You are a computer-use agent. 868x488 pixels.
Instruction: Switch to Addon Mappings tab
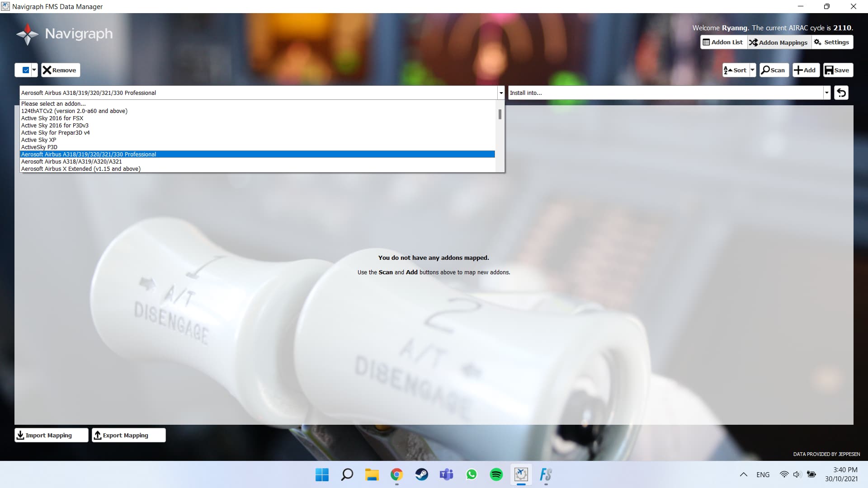pos(778,42)
